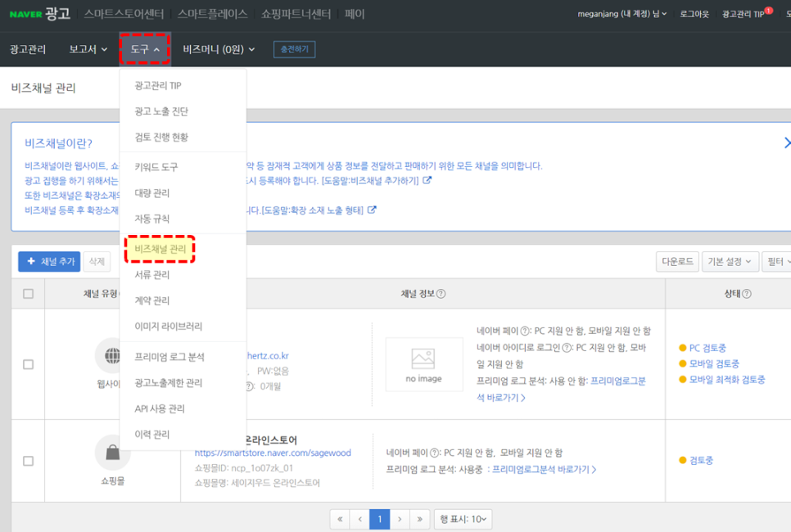Open 스마트플레이스 link in top bar
The height and width of the screenshot is (532, 791).
[212, 14]
